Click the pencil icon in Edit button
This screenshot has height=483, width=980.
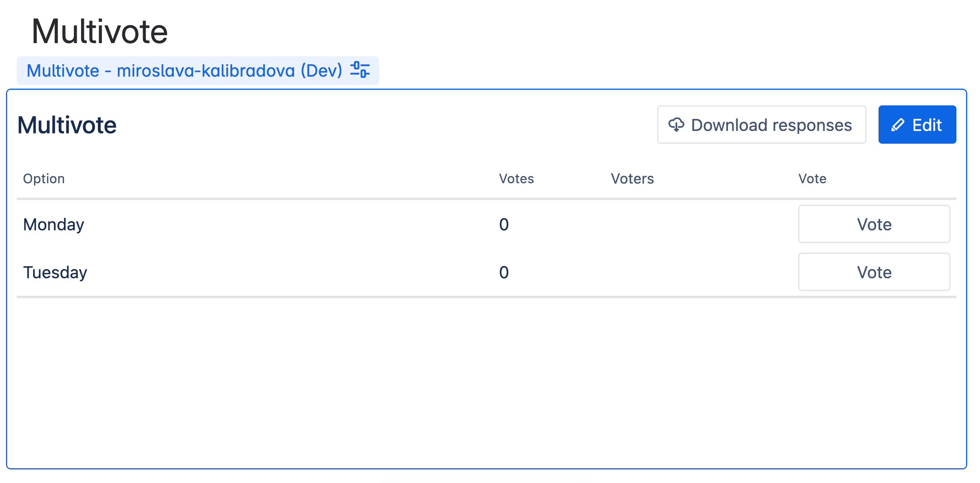point(897,125)
